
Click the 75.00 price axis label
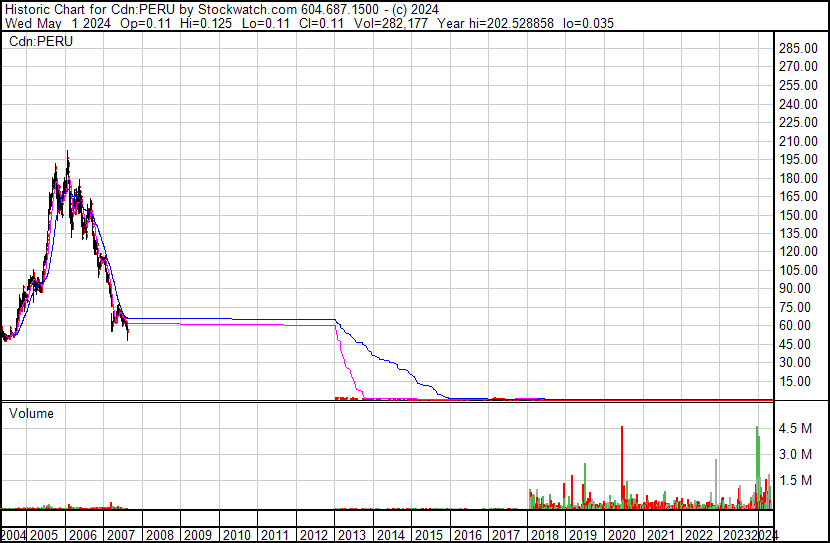coord(795,307)
